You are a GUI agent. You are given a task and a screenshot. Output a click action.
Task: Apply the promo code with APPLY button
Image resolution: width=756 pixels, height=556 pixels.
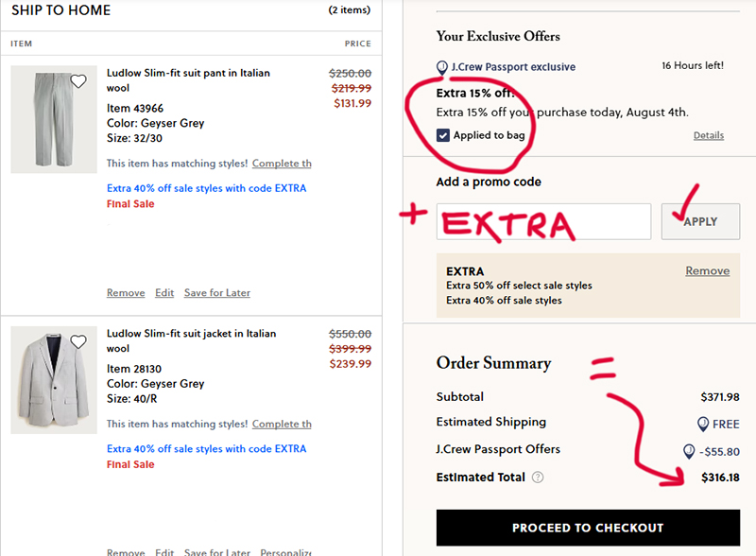click(700, 221)
